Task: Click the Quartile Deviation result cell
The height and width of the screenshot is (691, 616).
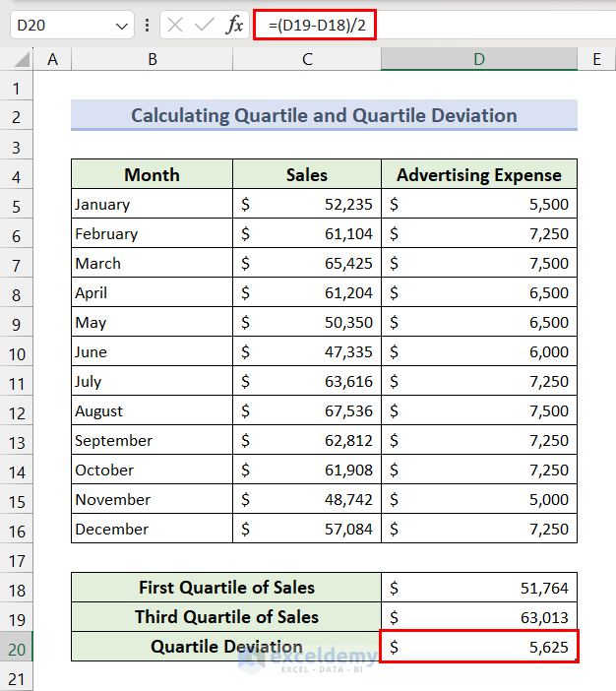Action: point(478,648)
